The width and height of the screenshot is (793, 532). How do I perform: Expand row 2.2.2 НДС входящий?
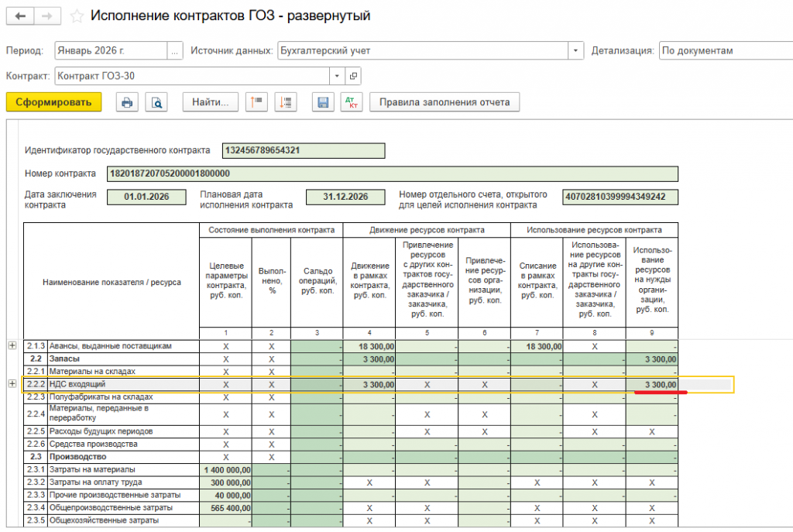(x=12, y=384)
